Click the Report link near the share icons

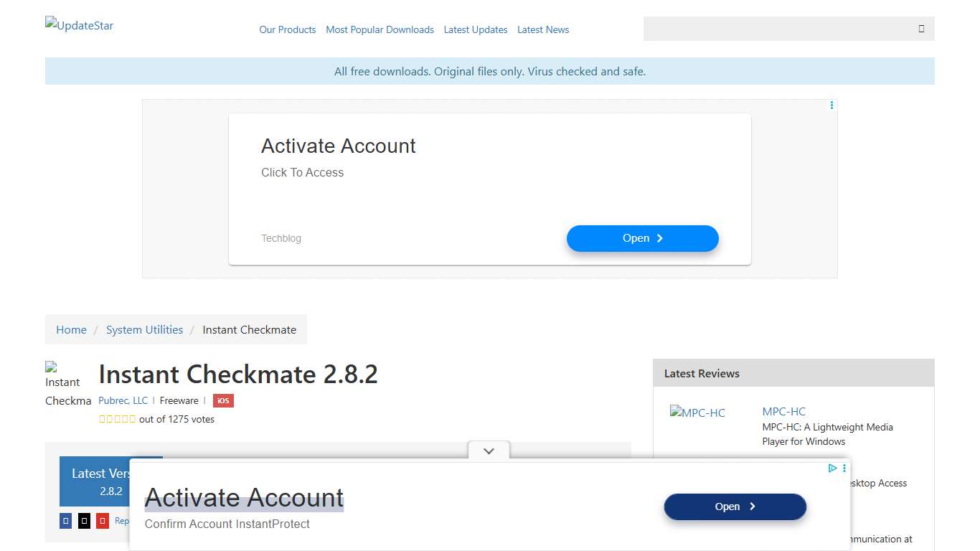(x=123, y=520)
